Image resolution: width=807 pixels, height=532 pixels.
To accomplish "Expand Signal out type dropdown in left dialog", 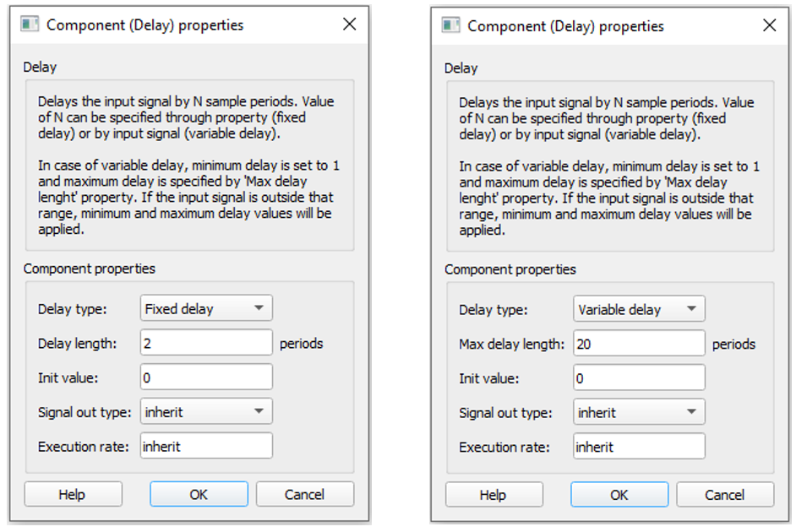I will click(x=206, y=412).
